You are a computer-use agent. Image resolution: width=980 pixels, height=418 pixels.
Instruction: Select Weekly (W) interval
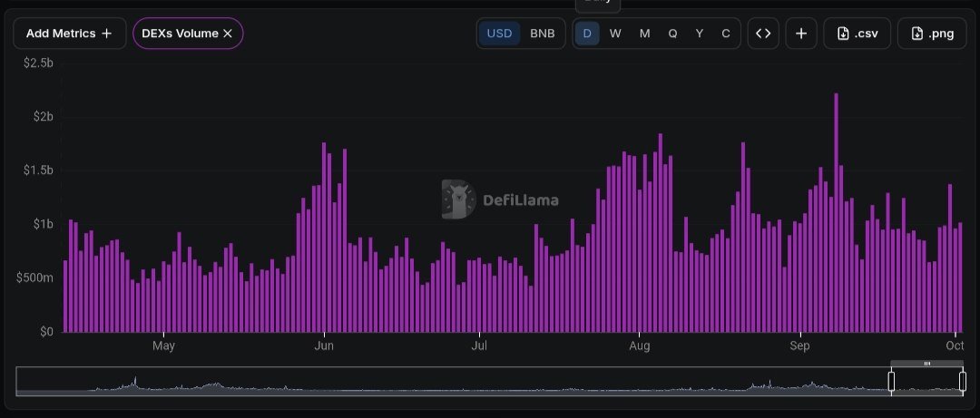tap(615, 34)
